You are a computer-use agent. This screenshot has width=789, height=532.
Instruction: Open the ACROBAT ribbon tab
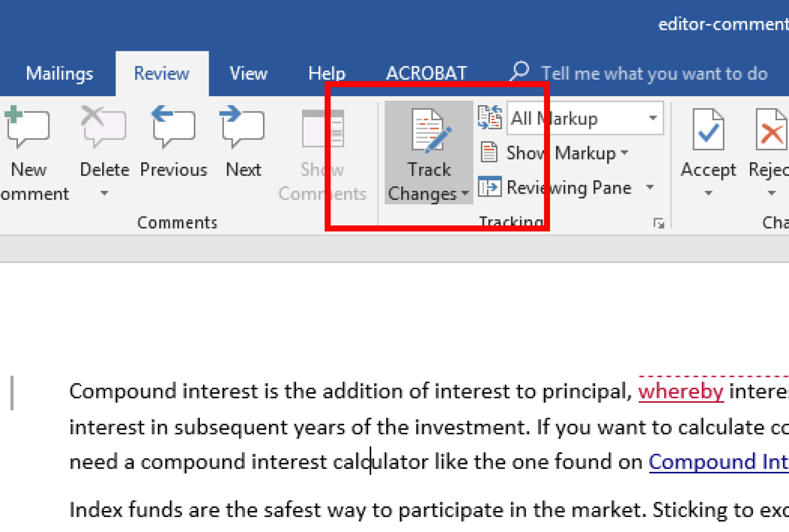(x=426, y=73)
